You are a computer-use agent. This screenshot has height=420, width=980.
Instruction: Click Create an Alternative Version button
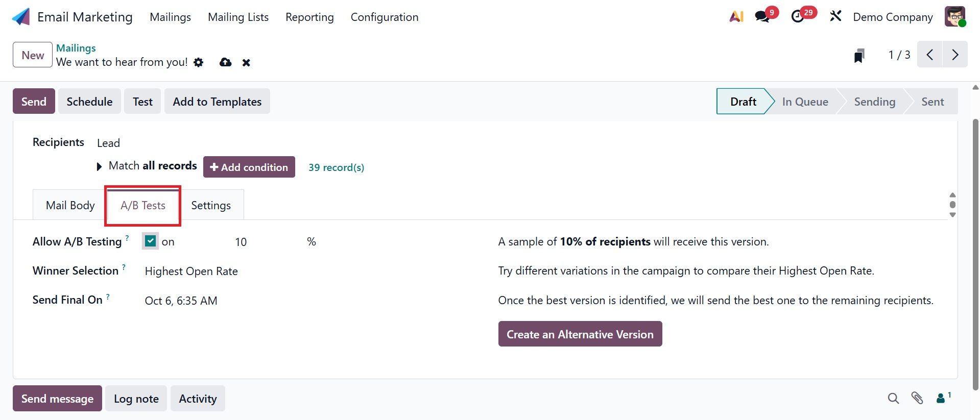tap(580, 334)
